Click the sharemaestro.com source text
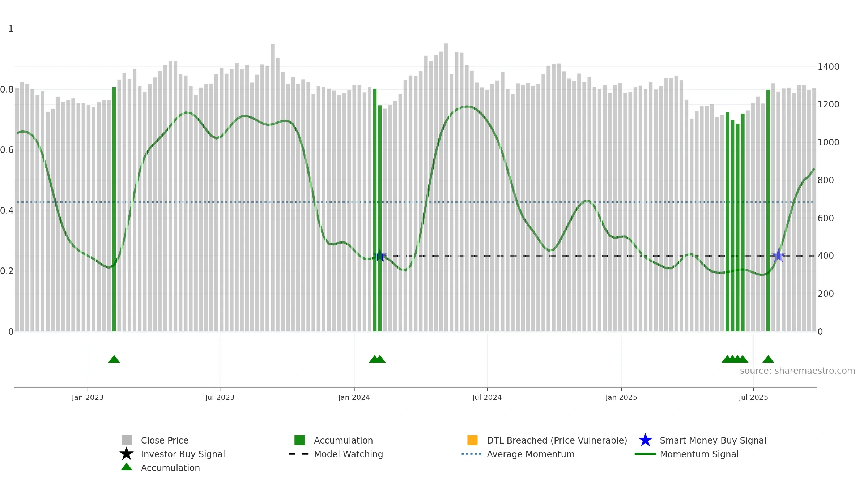This screenshot has width=868, height=488. pyautogui.click(x=797, y=371)
